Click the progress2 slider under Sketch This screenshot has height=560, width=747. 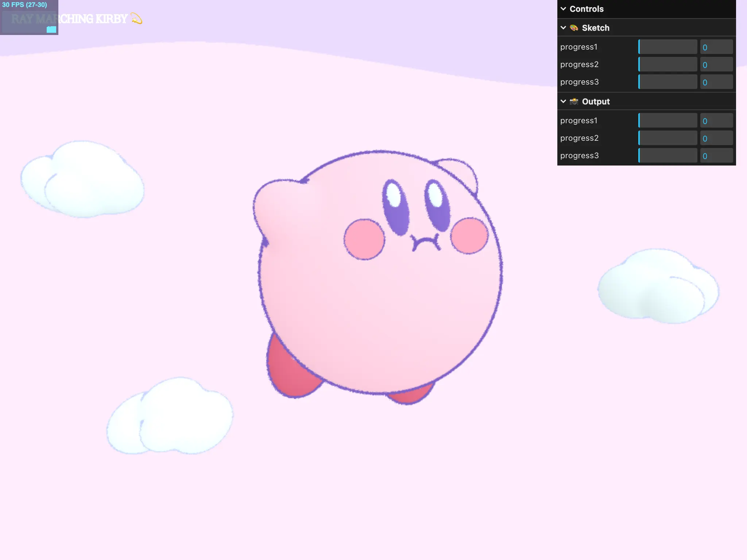click(667, 64)
